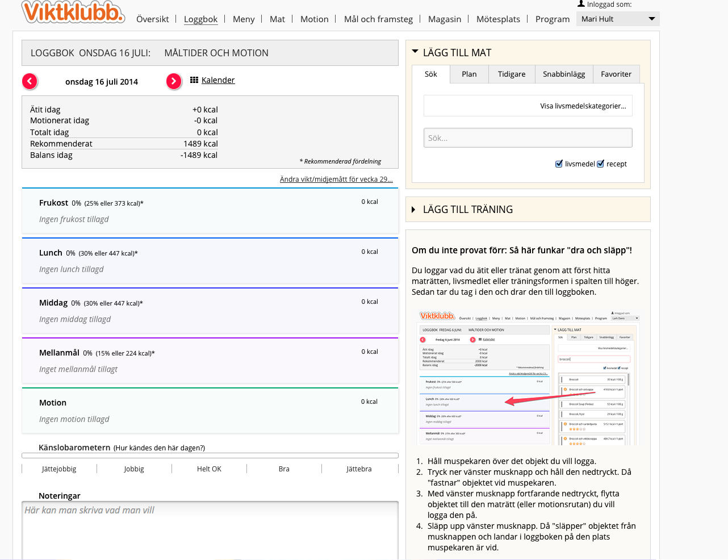Open Mål och framsteg menu

(x=378, y=19)
